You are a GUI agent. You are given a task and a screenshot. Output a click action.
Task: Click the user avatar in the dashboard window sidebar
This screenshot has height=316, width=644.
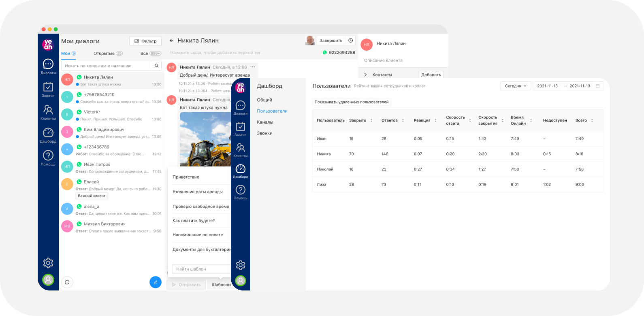click(241, 280)
